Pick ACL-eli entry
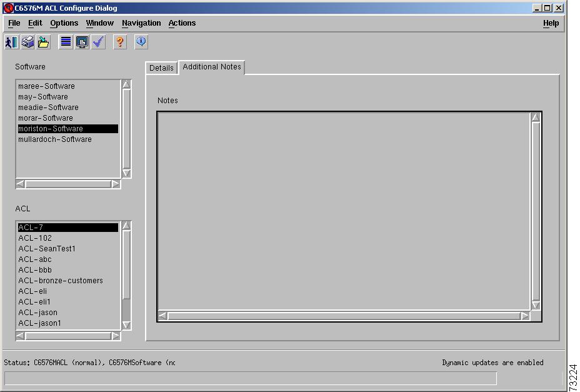Image resolution: width=580 pixels, height=392 pixels. [x=68, y=291]
